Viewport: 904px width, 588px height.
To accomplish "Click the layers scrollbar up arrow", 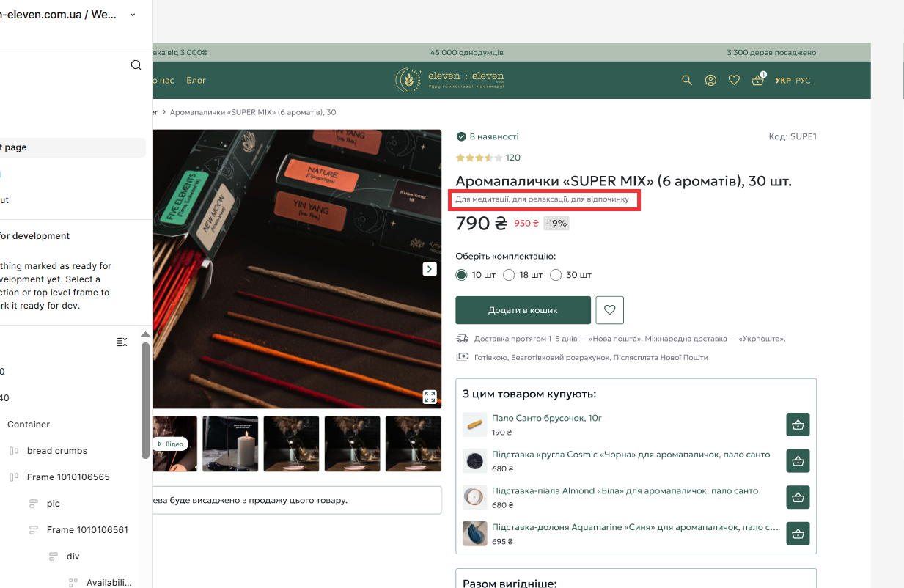I will pos(145,334).
